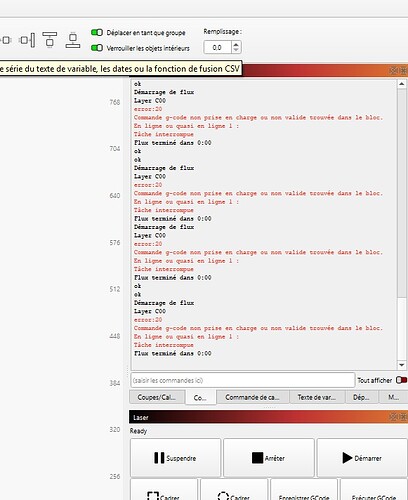Click the Démarrer button
Image resolution: width=408 pixels, height=500 pixels.
click(362, 458)
